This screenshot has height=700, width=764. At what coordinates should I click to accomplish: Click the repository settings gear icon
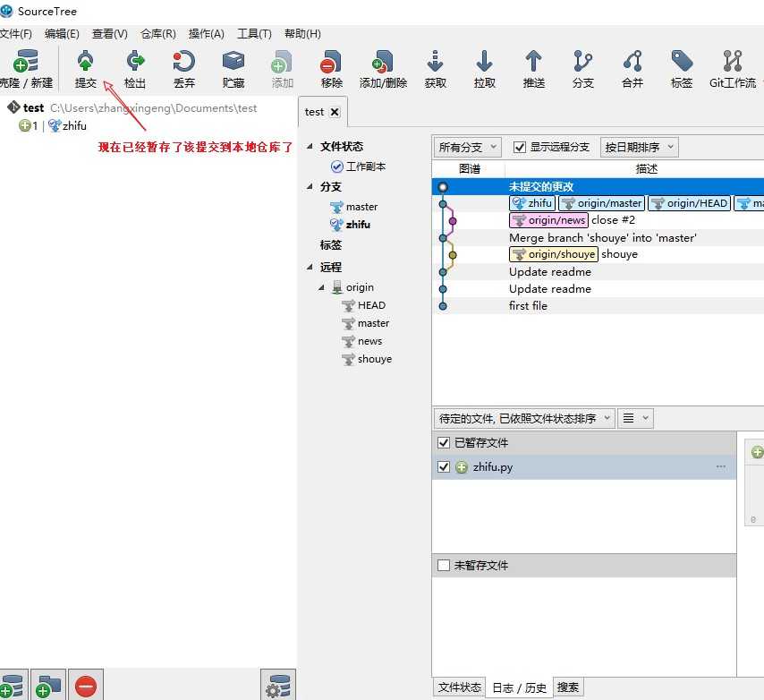(x=278, y=686)
